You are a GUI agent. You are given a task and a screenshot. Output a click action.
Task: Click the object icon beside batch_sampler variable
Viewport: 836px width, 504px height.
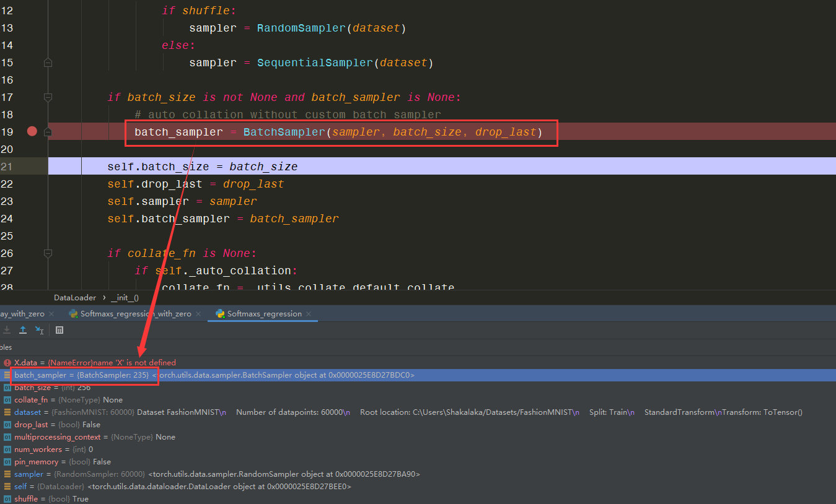point(7,375)
